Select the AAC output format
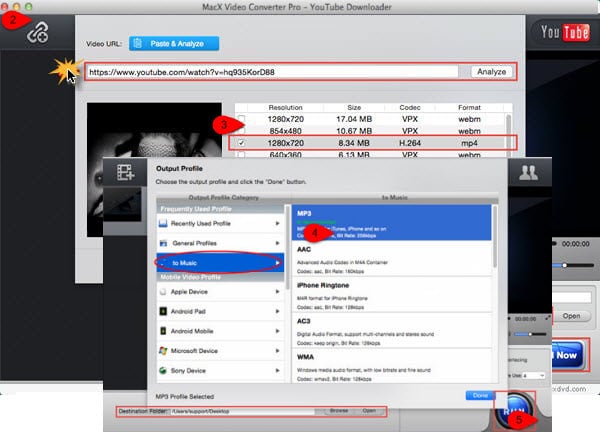The image size is (600, 432). click(x=391, y=259)
